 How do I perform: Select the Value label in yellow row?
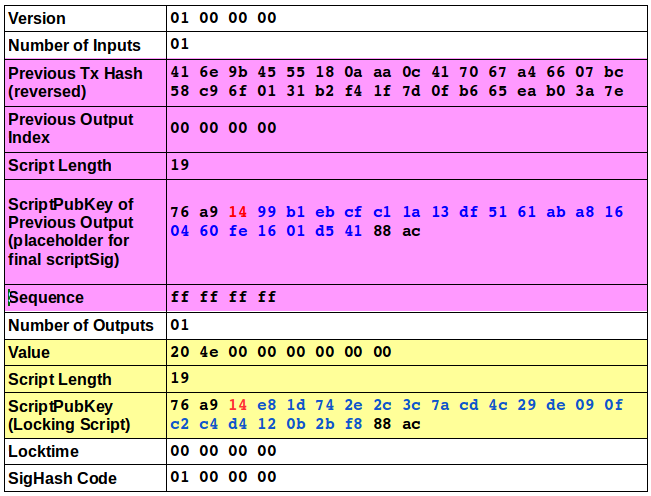29,352
